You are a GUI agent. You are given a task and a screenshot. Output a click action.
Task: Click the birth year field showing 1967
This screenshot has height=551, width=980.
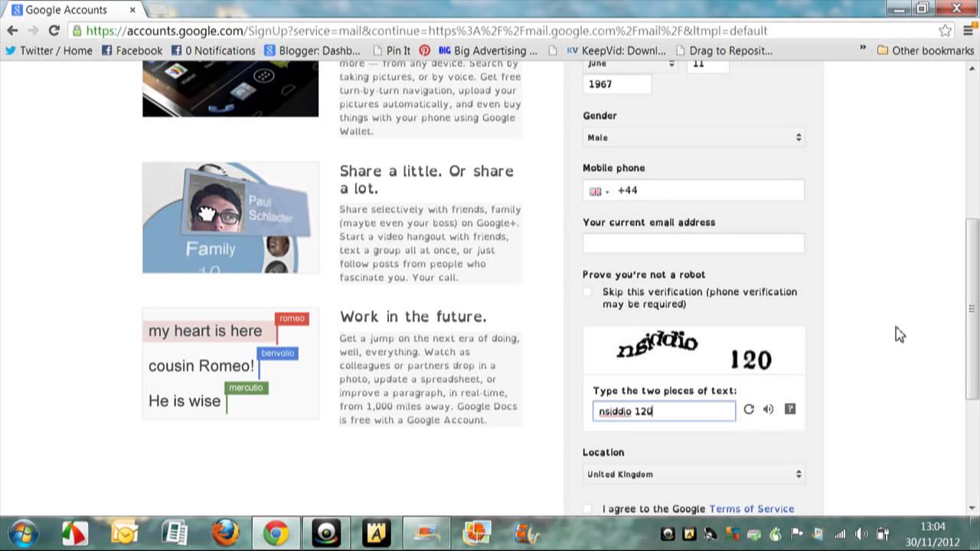[617, 84]
